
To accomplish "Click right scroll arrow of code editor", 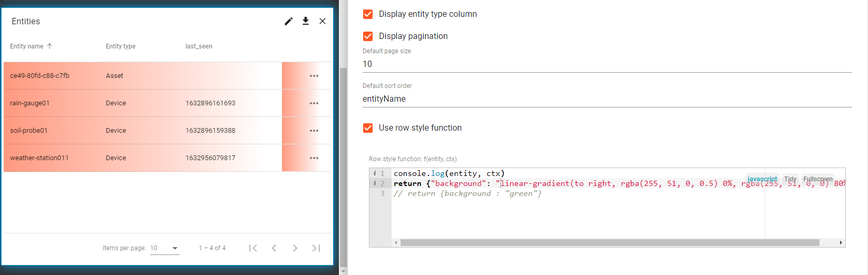I will (841, 243).
